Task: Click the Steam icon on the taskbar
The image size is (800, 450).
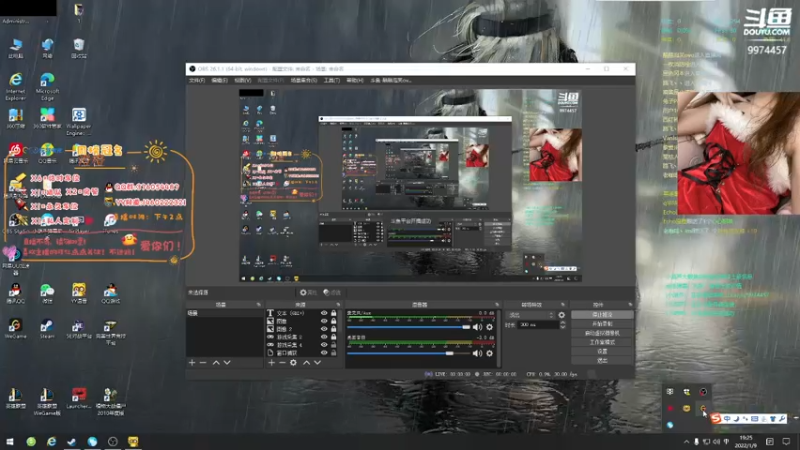Action: 72,442
